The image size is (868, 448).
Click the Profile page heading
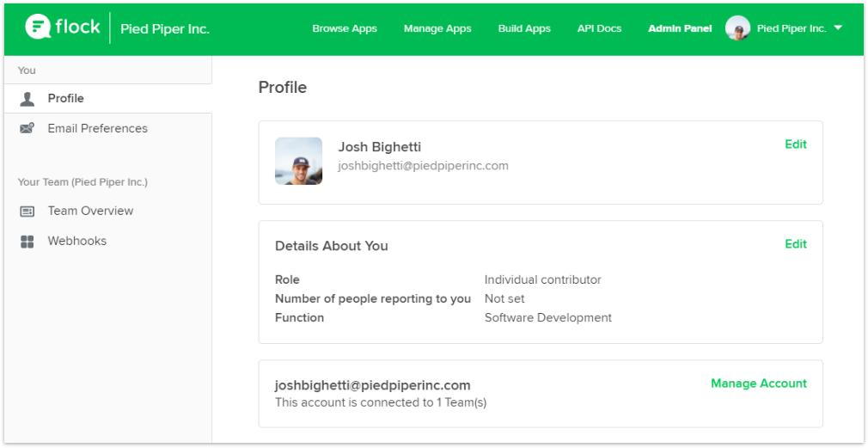tap(283, 88)
